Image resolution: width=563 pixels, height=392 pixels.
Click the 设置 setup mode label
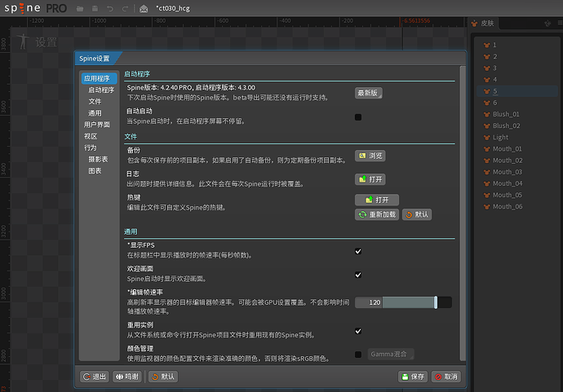pos(46,42)
